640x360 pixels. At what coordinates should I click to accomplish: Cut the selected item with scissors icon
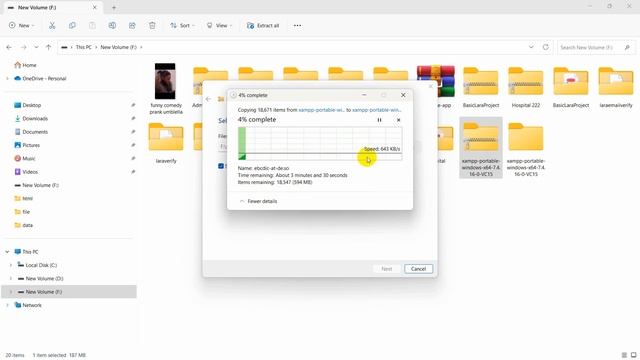52,25
